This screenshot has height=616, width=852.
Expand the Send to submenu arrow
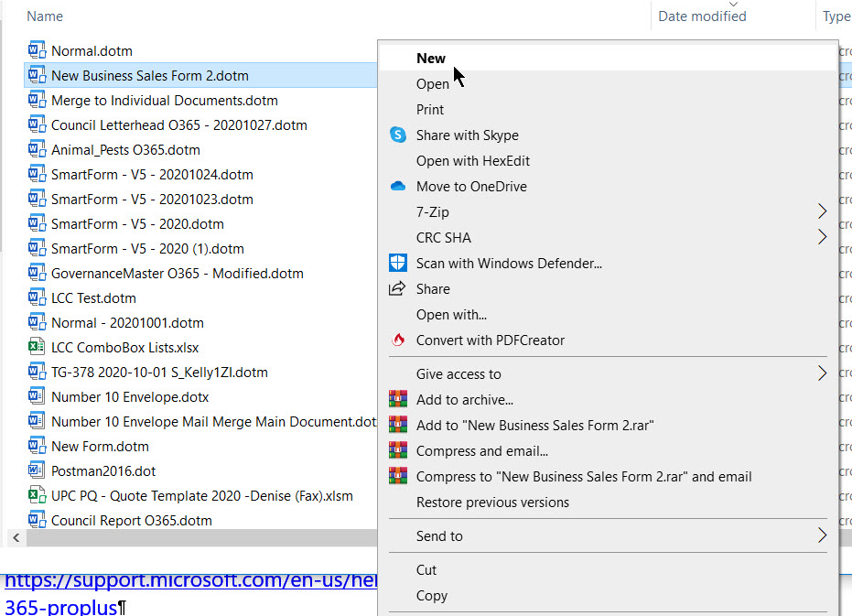822,535
